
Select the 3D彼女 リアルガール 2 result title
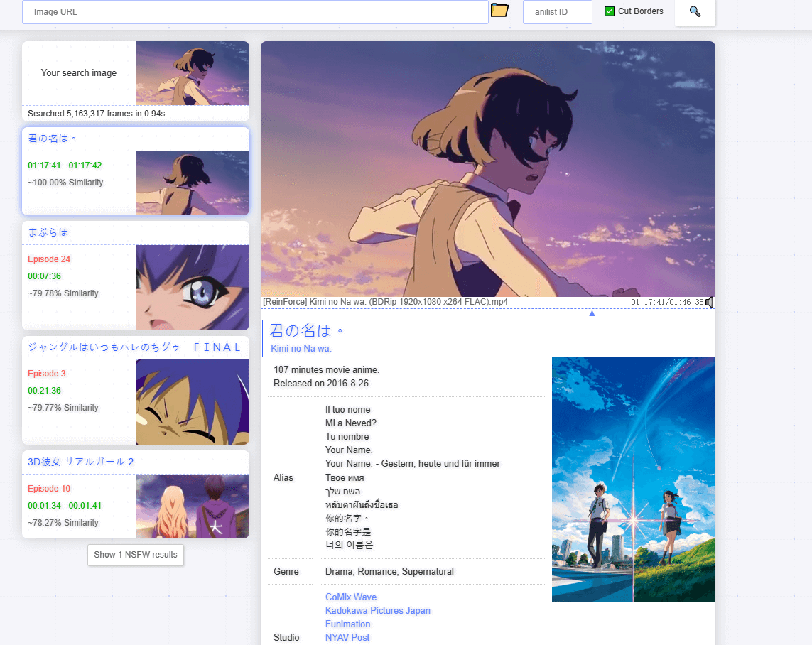pos(81,462)
